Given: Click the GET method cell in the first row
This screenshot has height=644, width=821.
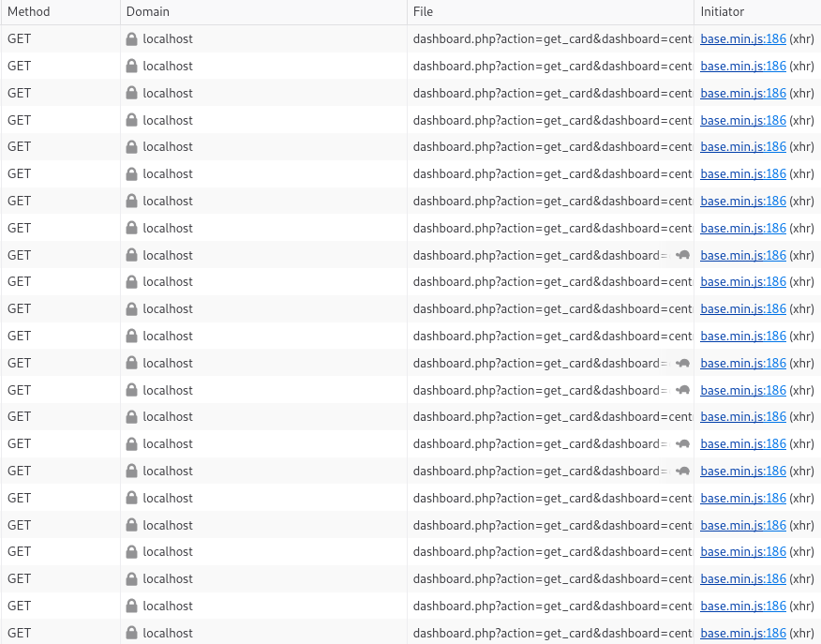Looking at the screenshot, I should click(x=20, y=39).
